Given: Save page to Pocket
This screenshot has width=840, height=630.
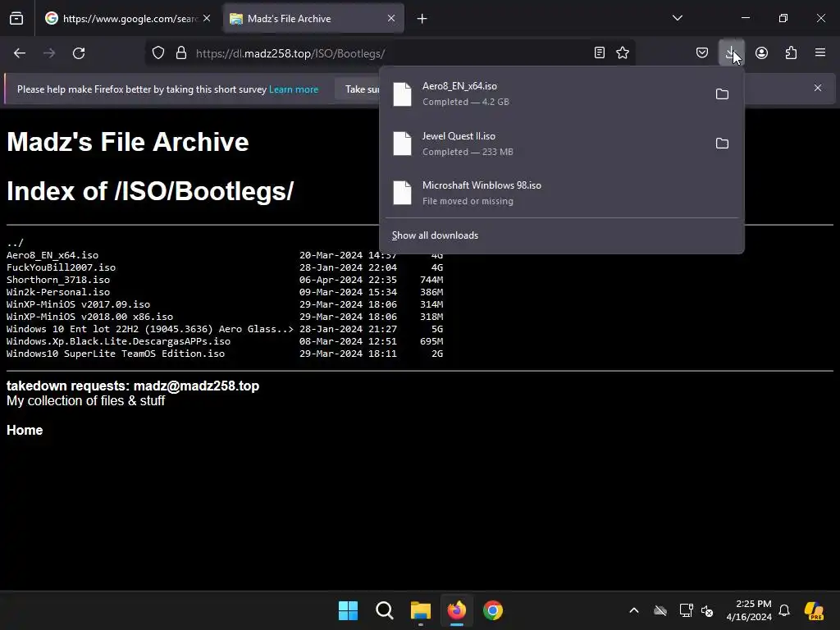Looking at the screenshot, I should point(702,53).
